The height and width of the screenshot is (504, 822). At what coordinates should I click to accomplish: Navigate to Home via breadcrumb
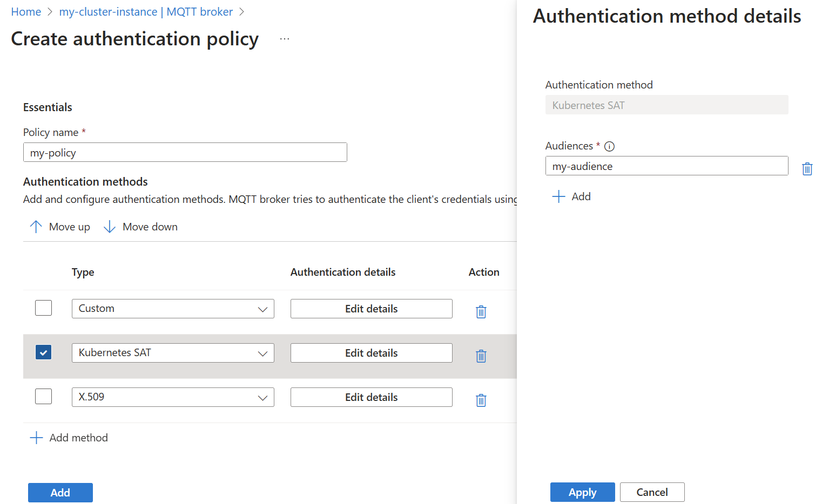coord(26,11)
